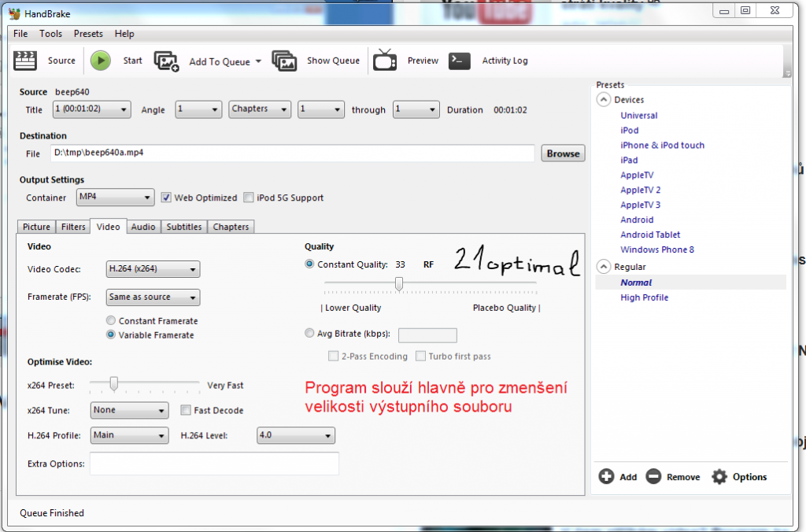Click the Add preset plus icon
Screen dimensions: 806x532
(606, 476)
